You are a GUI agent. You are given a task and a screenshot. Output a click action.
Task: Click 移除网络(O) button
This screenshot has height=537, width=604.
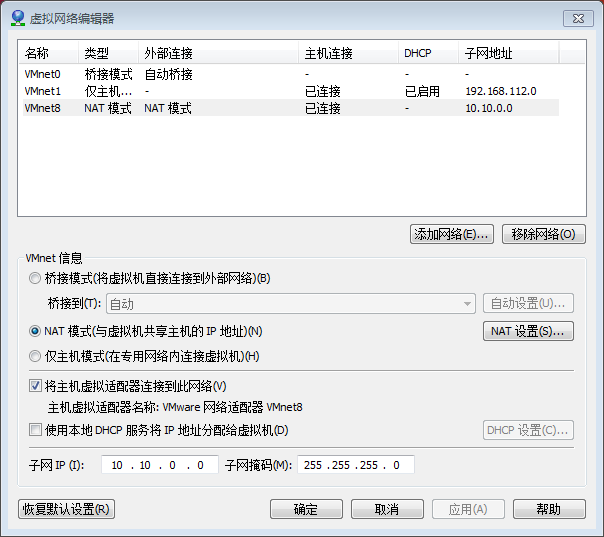coord(544,234)
